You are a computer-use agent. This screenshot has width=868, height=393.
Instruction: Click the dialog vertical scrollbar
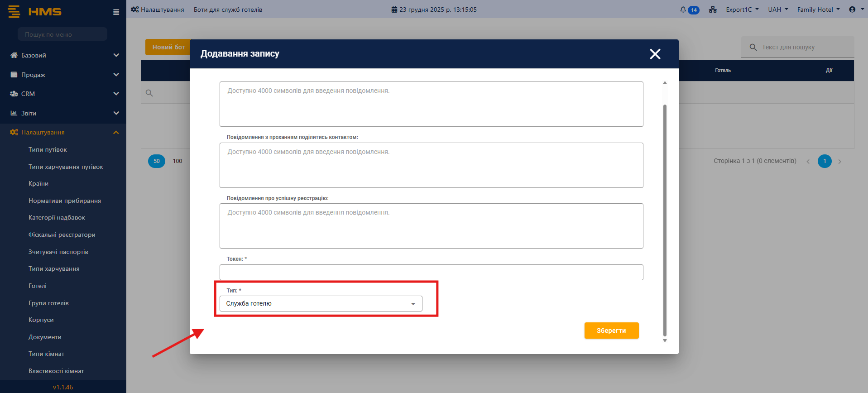(665, 217)
